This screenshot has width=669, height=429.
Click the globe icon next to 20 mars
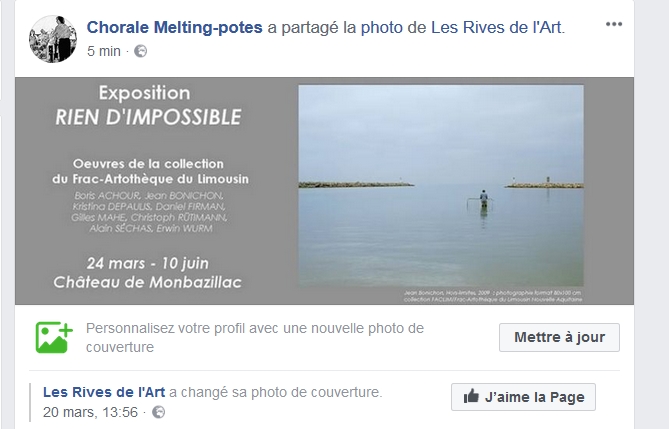click(x=158, y=412)
